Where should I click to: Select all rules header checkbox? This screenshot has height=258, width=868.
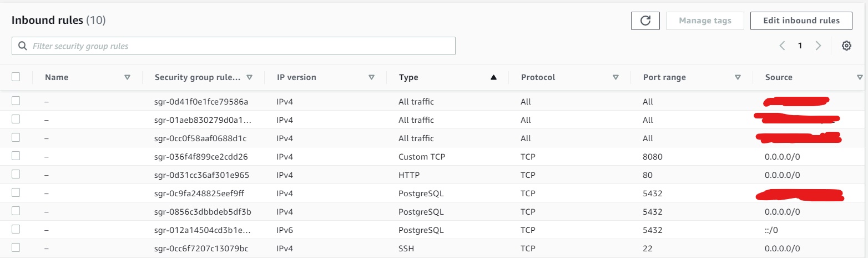(16, 77)
